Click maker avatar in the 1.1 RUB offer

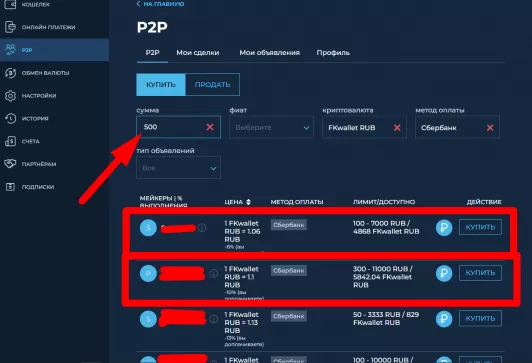[148, 273]
